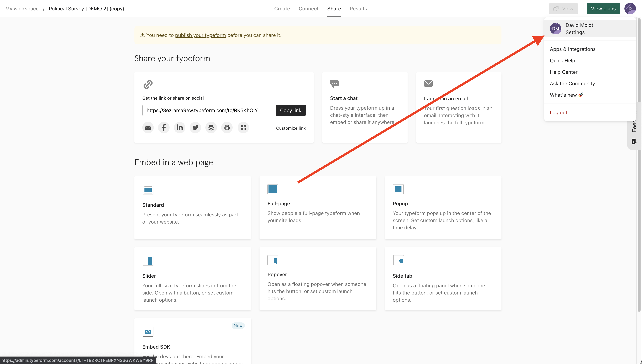
Task: Click the Buffer share icon
Action: point(211,128)
